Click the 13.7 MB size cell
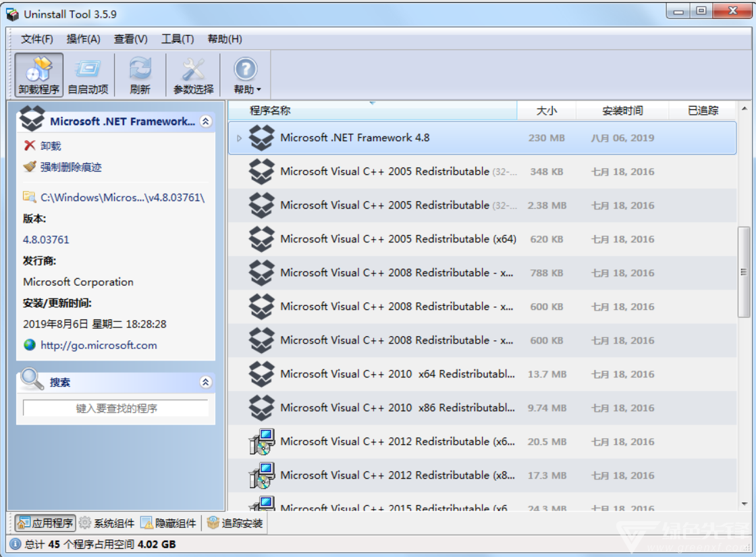The width and height of the screenshot is (756, 557). point(547,374)
